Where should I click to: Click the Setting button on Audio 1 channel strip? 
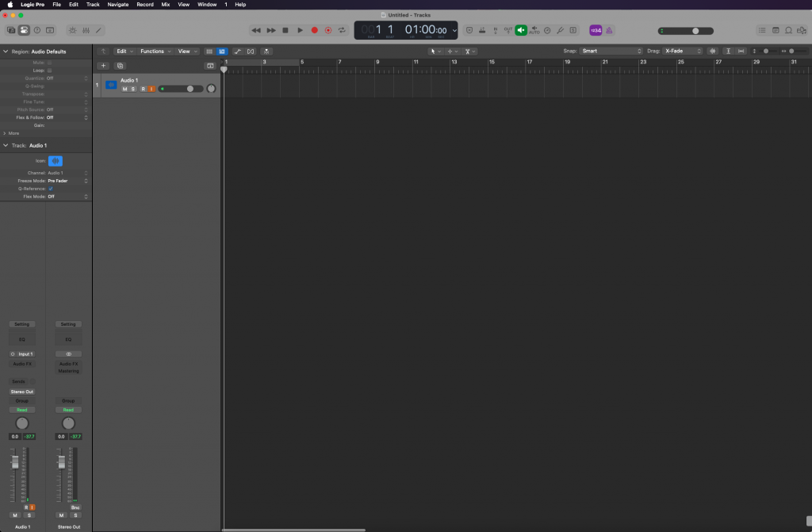click(22, 324)
